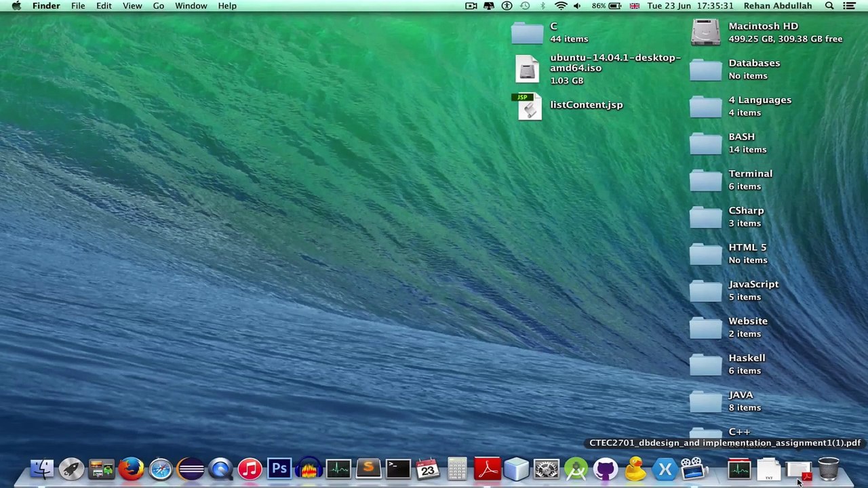Open the volume control in menu bar

577,6
